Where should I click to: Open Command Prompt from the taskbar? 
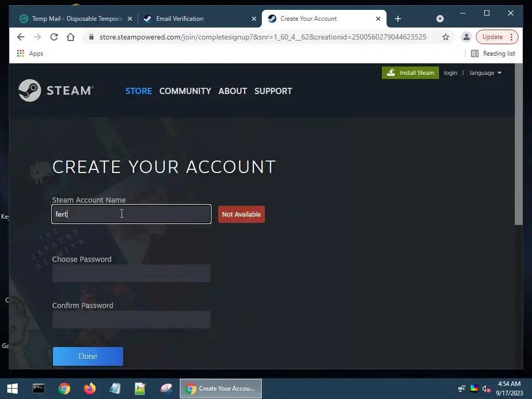pos(38,389)
